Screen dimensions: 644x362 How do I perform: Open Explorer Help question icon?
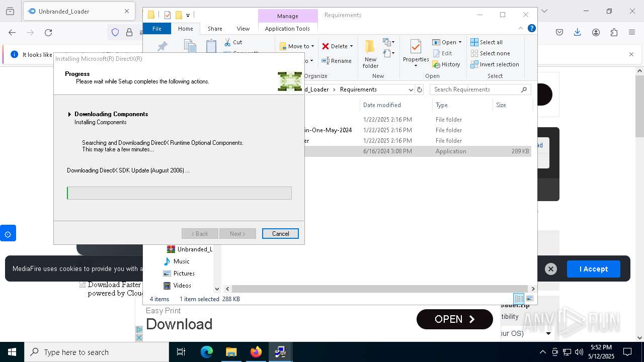coord(531,29)
